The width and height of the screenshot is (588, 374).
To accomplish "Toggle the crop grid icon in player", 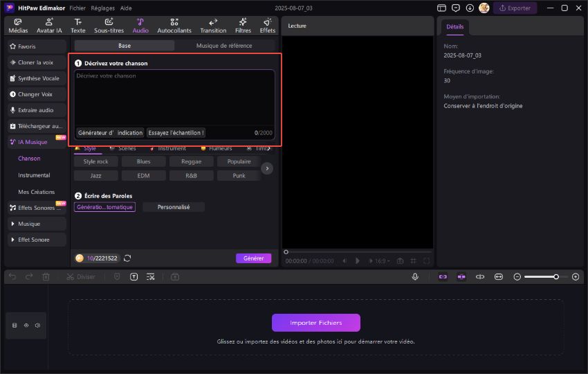I will [x=413, y=260].
